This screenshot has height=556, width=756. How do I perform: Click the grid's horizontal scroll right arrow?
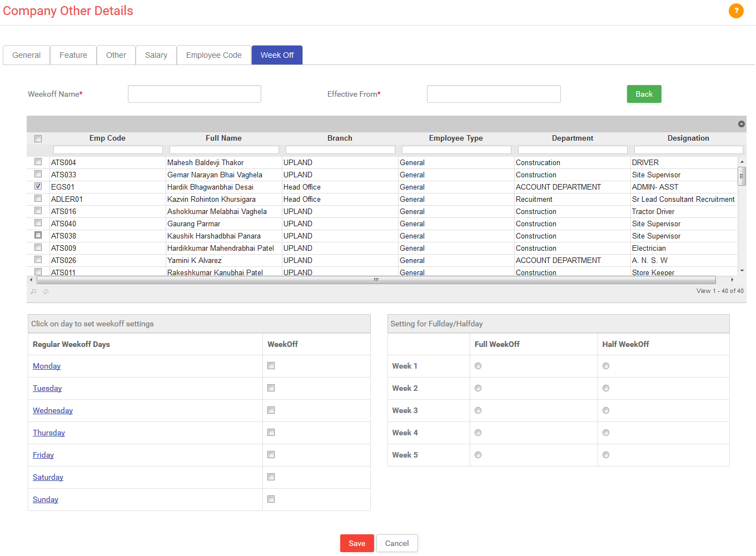coord(732,280)
